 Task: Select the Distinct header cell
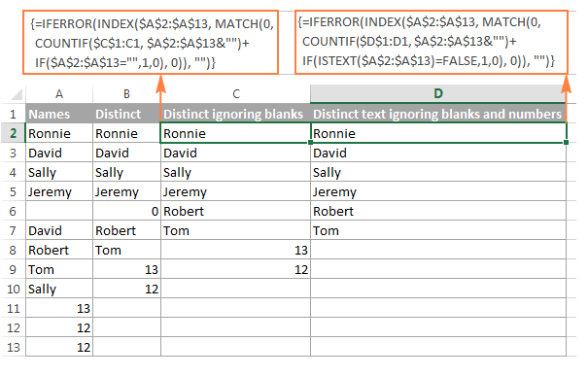coord(126,114)
